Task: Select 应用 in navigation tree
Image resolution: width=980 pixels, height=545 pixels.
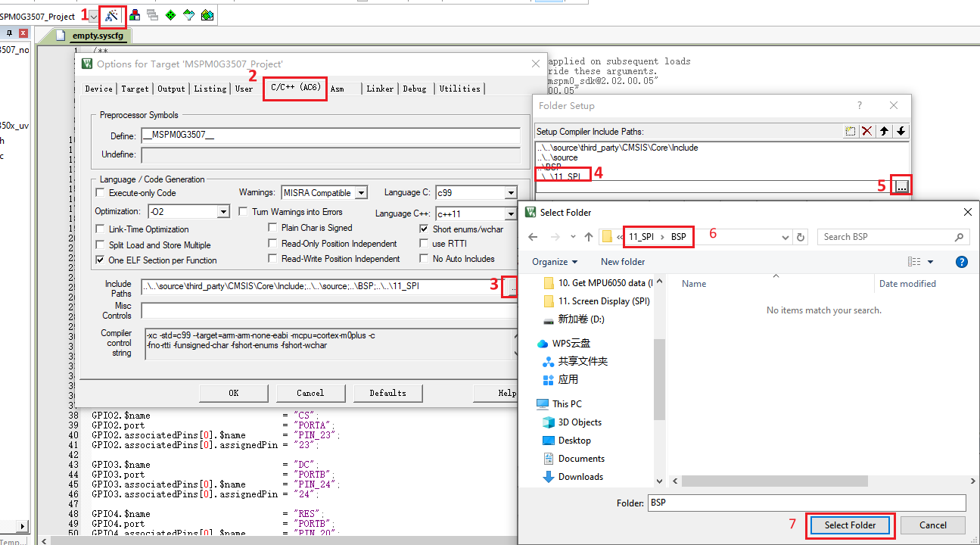Action: [561, 380]
